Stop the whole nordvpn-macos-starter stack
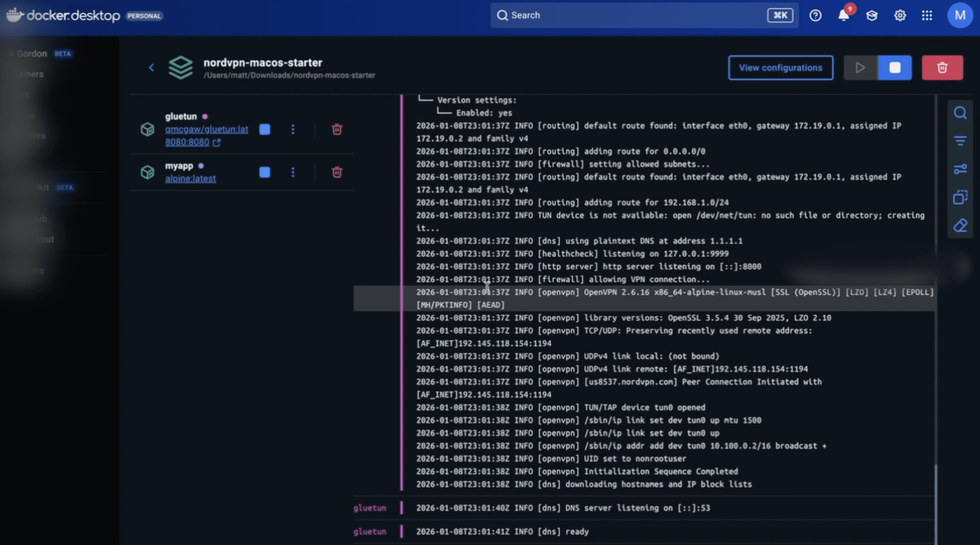Screen dimensions: 980x545 pyautogui.click(x=895, y=68)
